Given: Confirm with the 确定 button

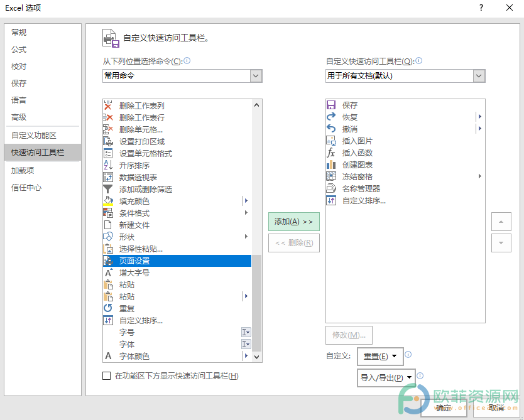Looking at the screenshot, I should pos(444,408).
